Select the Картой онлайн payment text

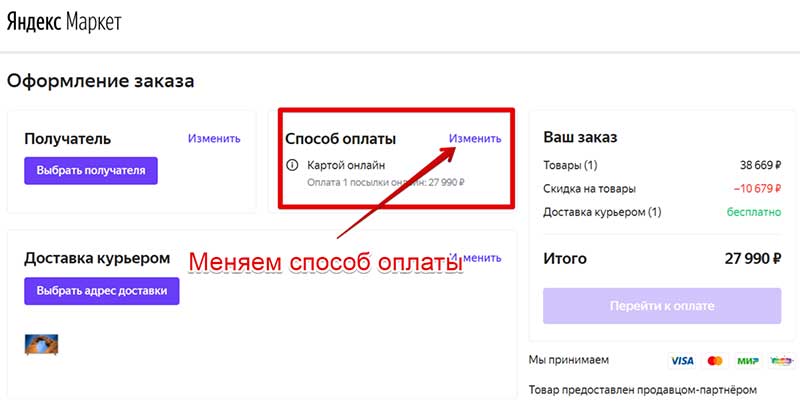click(346, 165)
